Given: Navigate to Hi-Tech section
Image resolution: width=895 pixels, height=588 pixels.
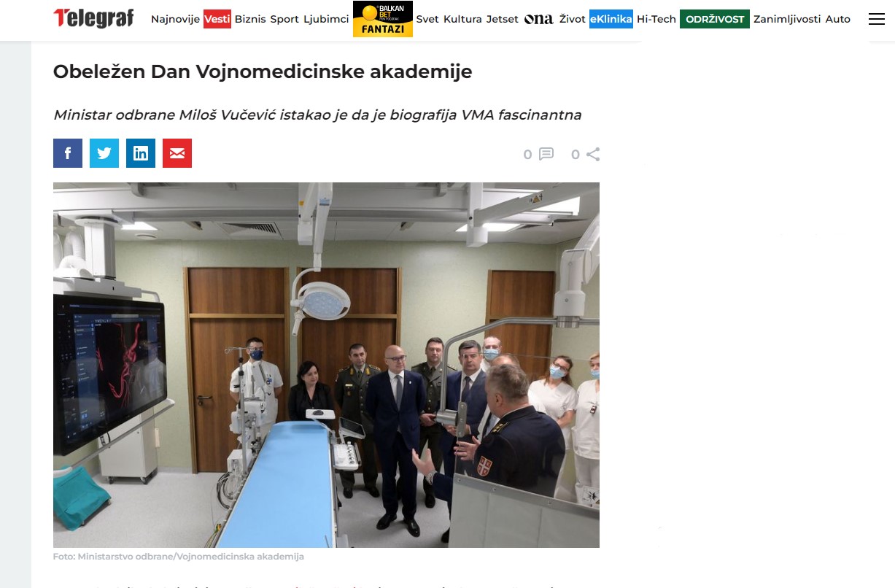Looking at the screenshot, I should tap(656, 20).
